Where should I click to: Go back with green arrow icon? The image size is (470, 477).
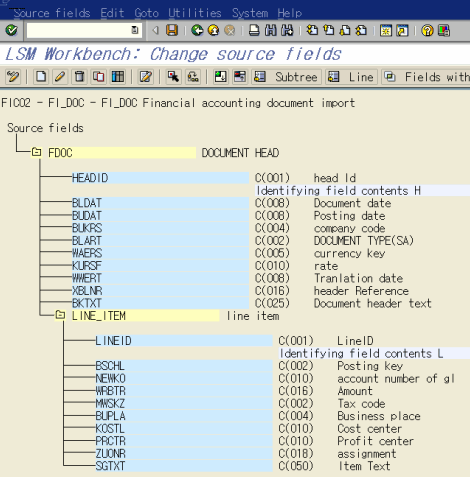coord(197,31)
